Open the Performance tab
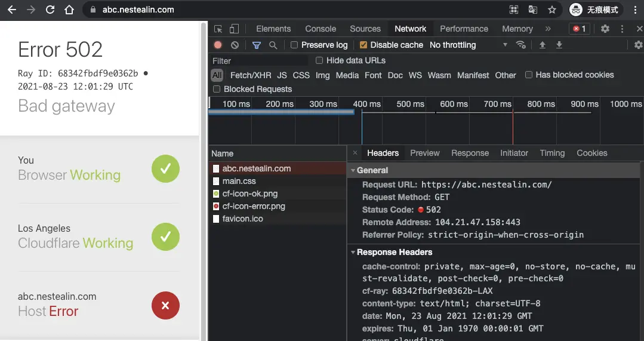644x341 pixels. [x=464, y=29]
